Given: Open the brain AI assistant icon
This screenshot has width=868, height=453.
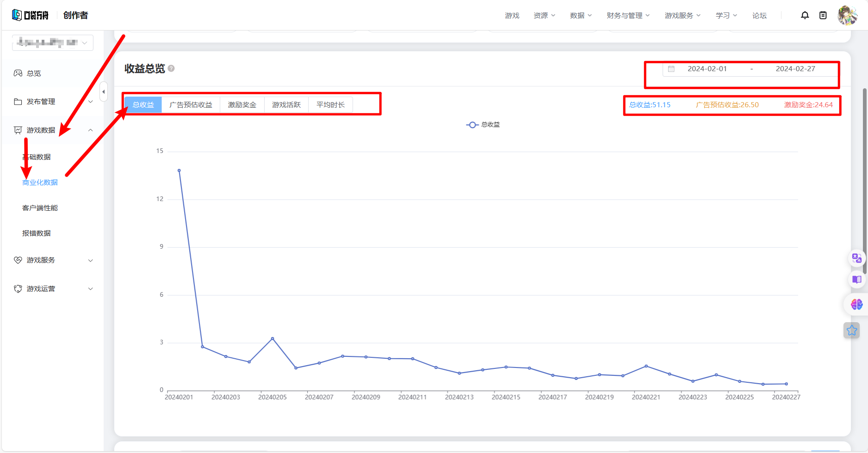Looking at the screenshot, I should pyautogui.click(x=856, y=304).
